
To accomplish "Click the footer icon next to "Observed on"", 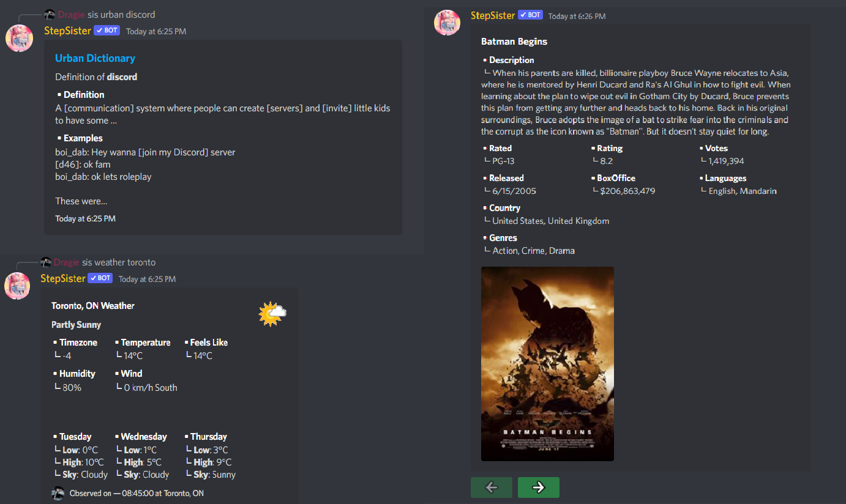I will [x=58, y=493].
